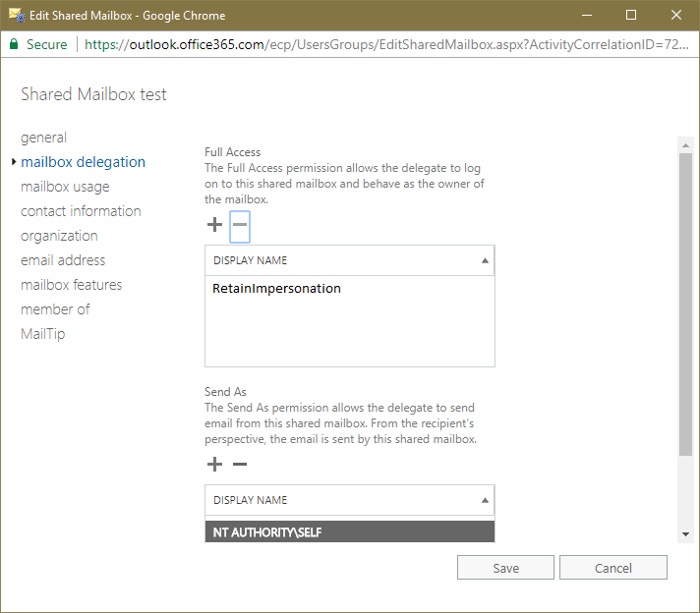Screen dimensions: 700x613
Task: Switch to email address section
Action: [x=63, y=260]
